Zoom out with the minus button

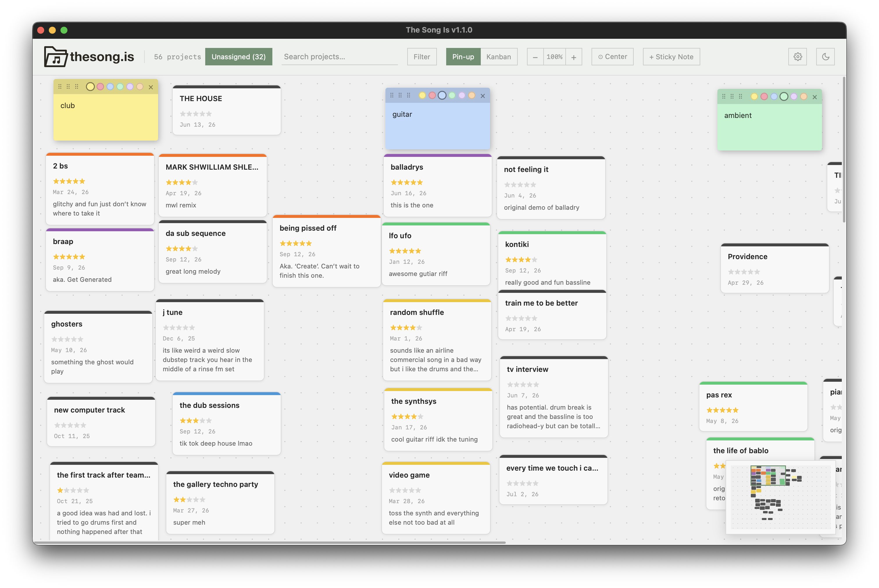(535, 57)
